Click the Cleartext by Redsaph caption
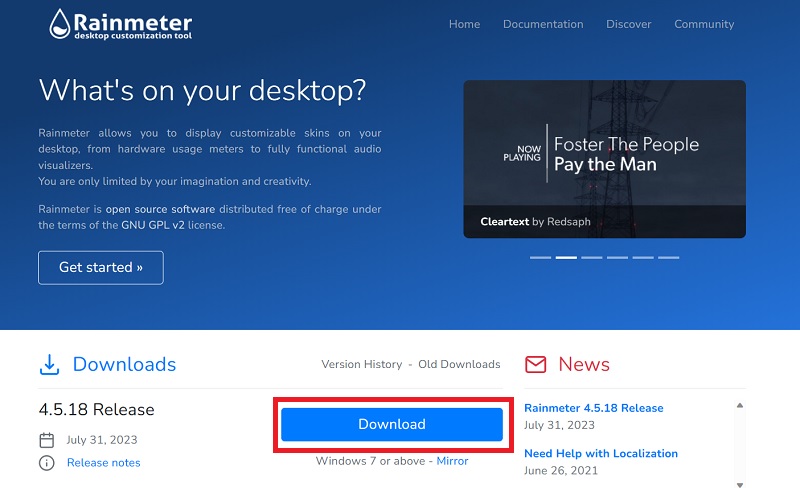This screenshot has height=488, width=800. [x=535, y=222]
